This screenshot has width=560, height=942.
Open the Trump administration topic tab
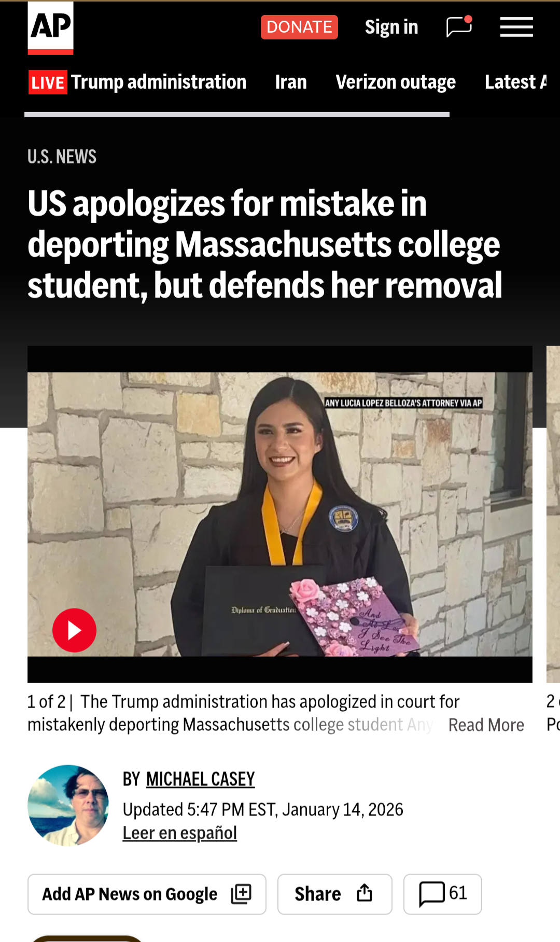tap(159, 82)
